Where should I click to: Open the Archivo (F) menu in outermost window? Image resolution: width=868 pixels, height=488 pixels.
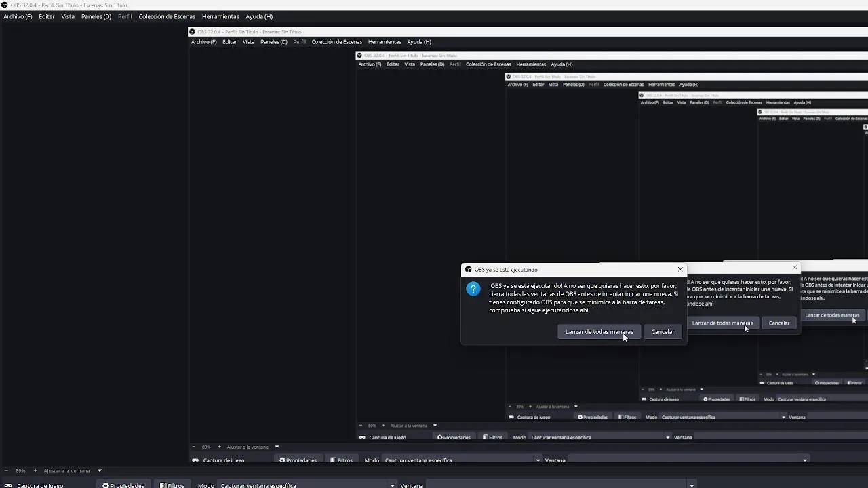click(x=18, y=16)
